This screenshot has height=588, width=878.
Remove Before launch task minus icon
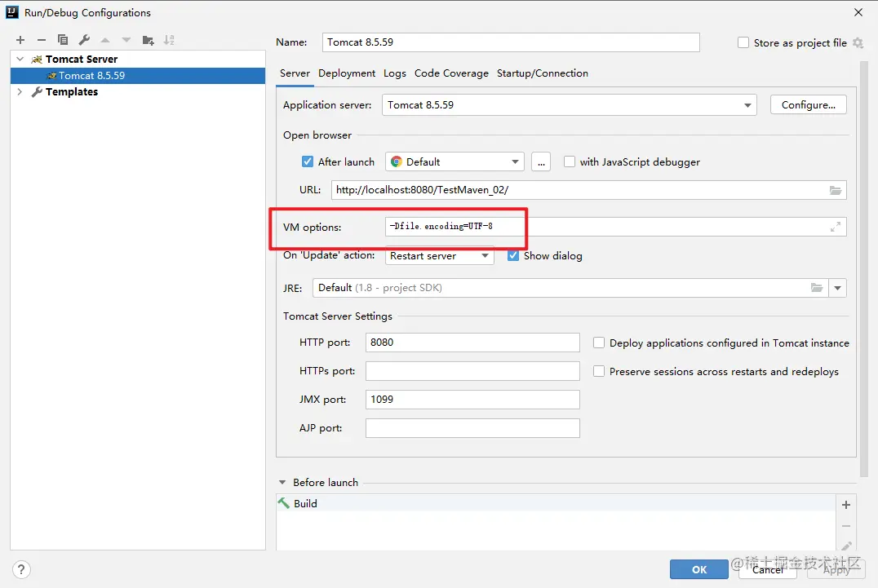coord(846,526)
